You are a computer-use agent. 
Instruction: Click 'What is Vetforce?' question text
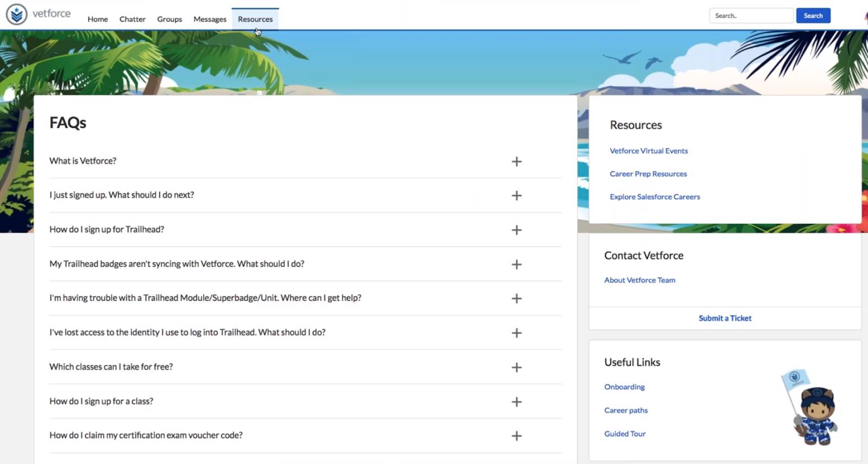click(82, 161)
